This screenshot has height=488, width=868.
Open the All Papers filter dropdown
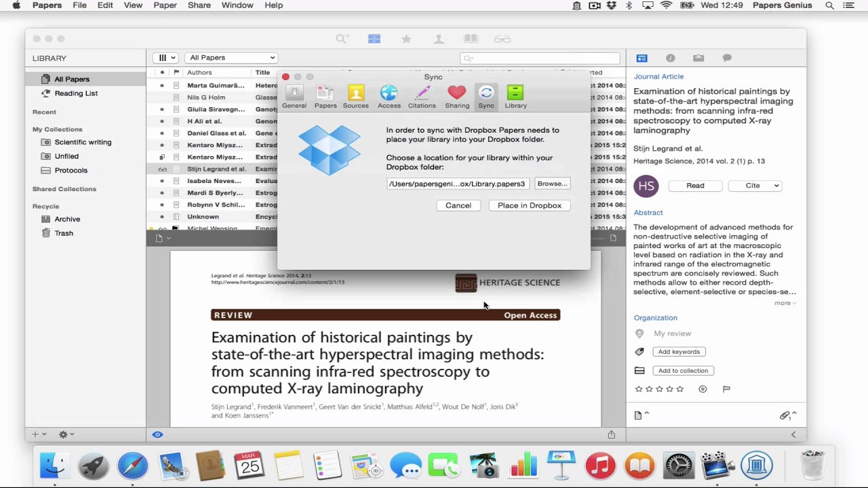coord(231,58)
